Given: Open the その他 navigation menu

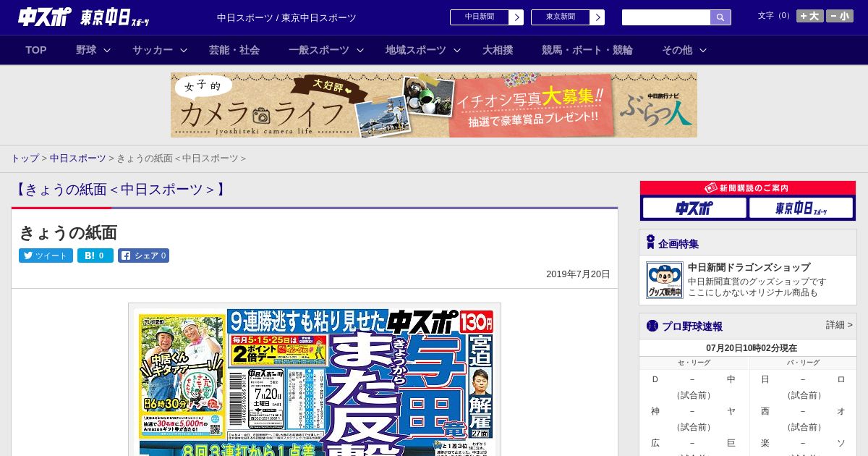Looking at the screenshot, I should [x=677, y=50].
